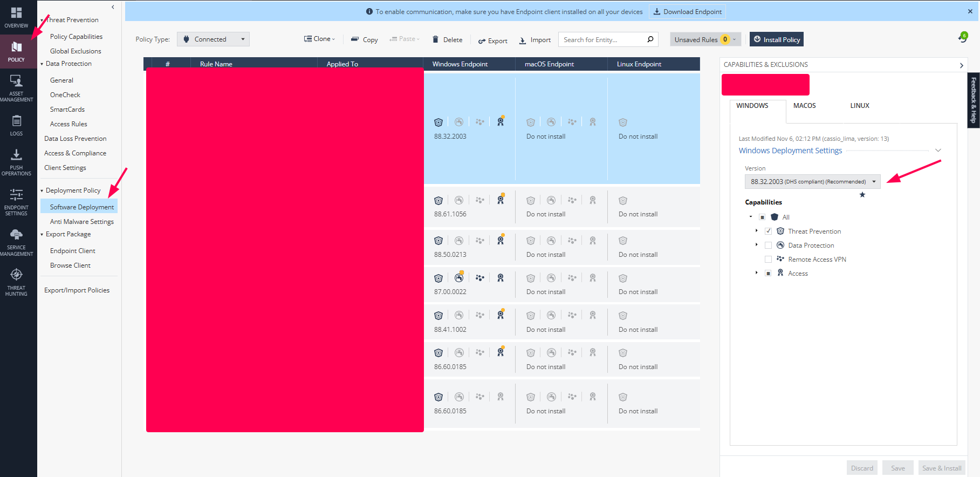Click the Export toolbar item
The height and width of the screenshot is (477, 980).
[492, 40]
